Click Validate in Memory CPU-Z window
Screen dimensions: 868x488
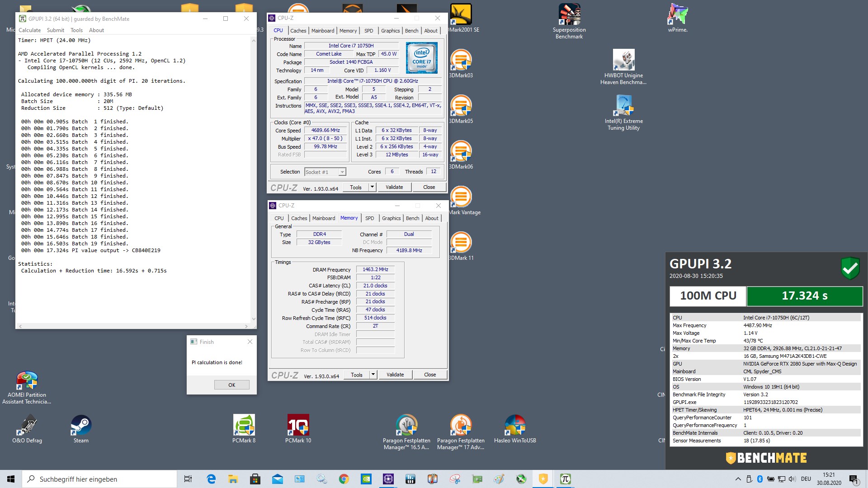pos(395,375)
